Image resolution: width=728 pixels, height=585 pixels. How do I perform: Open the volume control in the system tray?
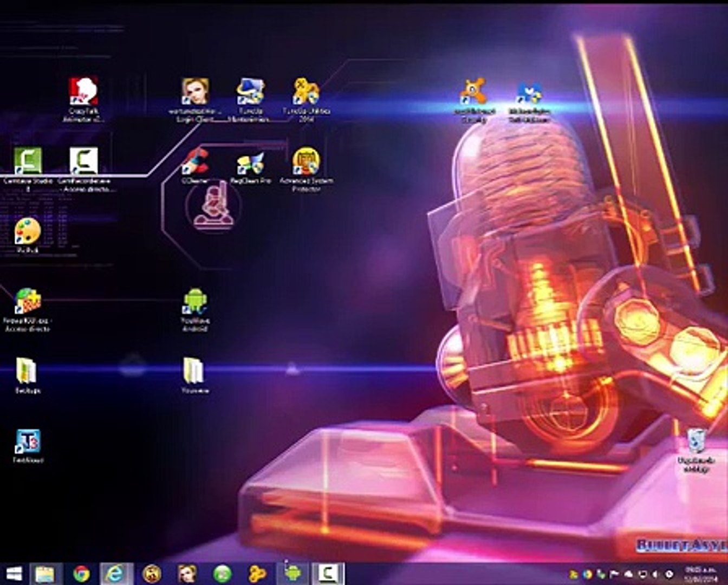click(655, 574)
